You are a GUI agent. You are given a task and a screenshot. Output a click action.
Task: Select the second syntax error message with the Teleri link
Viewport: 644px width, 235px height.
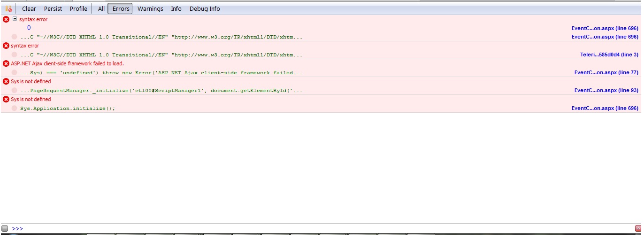coord(25,46)
